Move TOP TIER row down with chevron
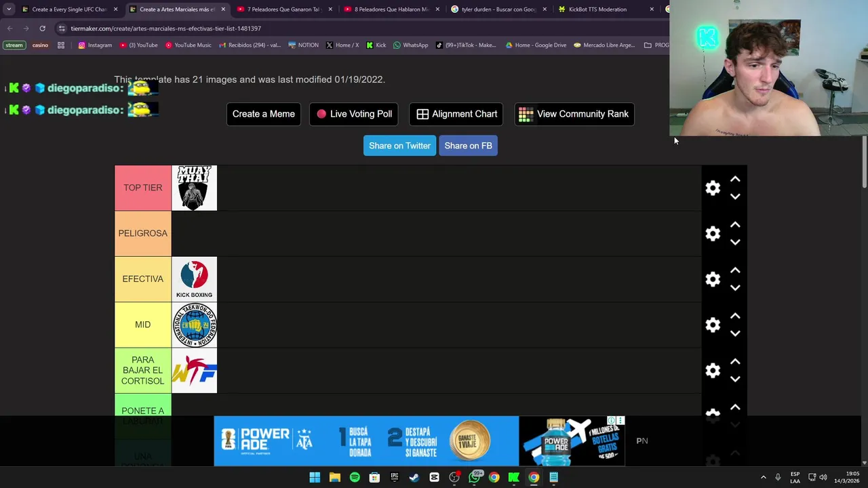 pyautogui.click(x=735, y=197)
